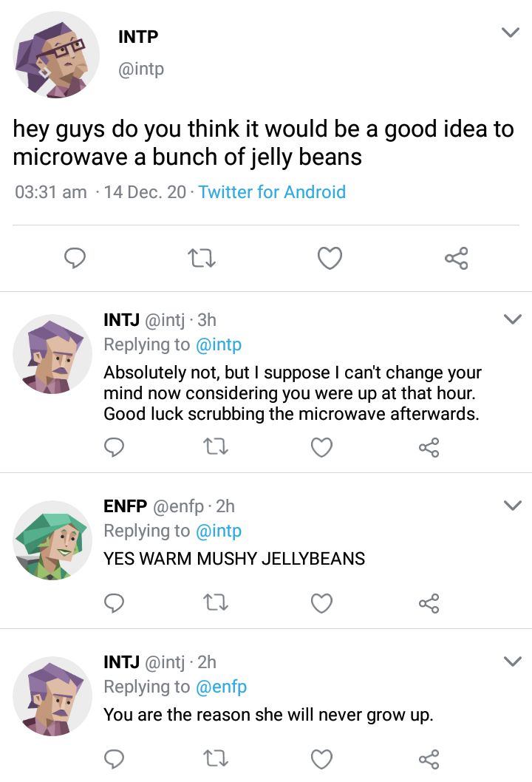Like INTJ's 'Absolutely not' reply
The image size is (532, 782).
(x=321, y=447)
